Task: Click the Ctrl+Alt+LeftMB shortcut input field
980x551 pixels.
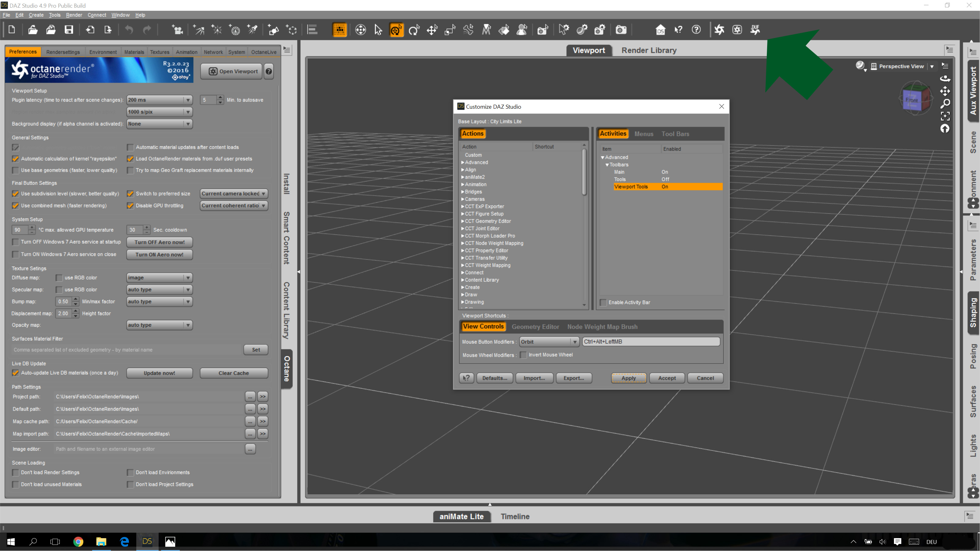Action: [x=650, y=342]
